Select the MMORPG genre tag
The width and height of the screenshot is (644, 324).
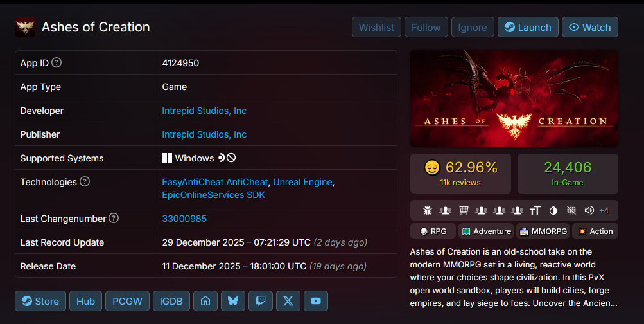click(x=543, y=231)
